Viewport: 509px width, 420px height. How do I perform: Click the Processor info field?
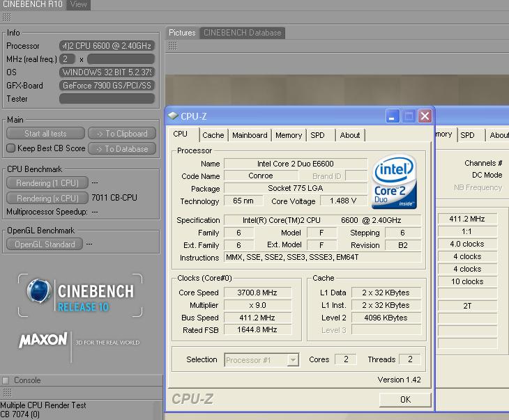coord(107,46)
